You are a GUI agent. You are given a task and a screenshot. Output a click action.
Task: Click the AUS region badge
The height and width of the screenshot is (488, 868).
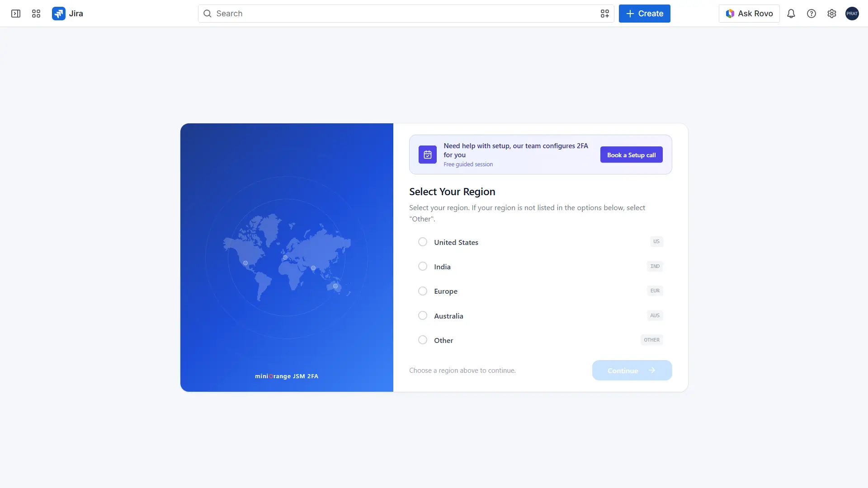click(655, 315)
